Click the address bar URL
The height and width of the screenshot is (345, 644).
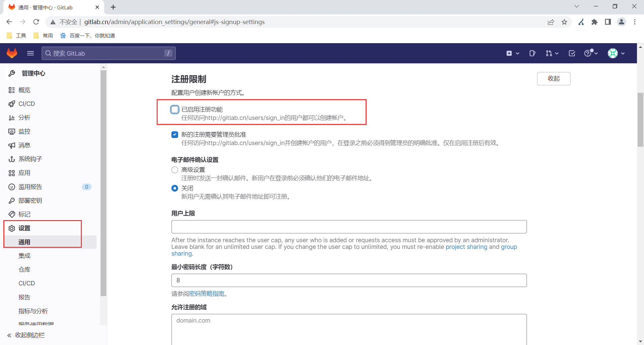(174, 22)
